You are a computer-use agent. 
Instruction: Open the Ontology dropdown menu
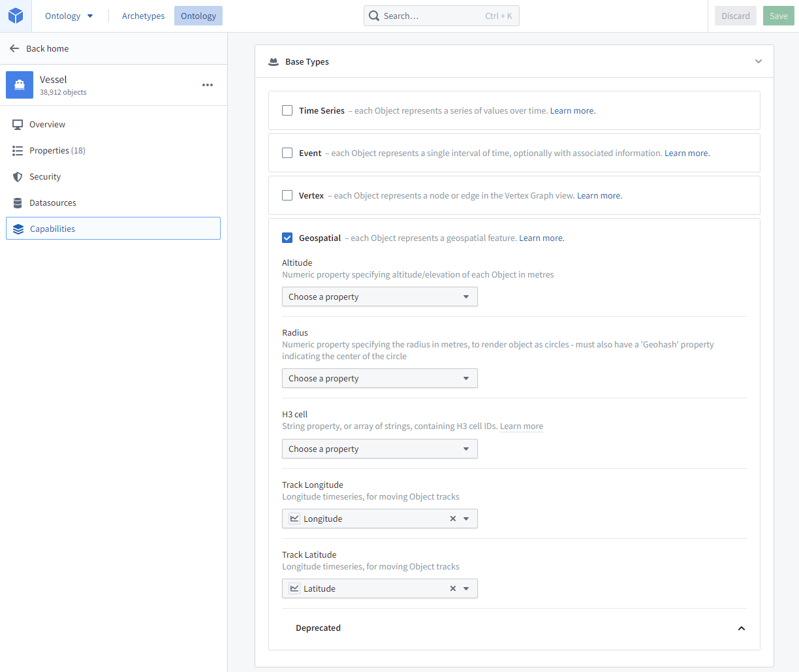[x=69, y=16]
